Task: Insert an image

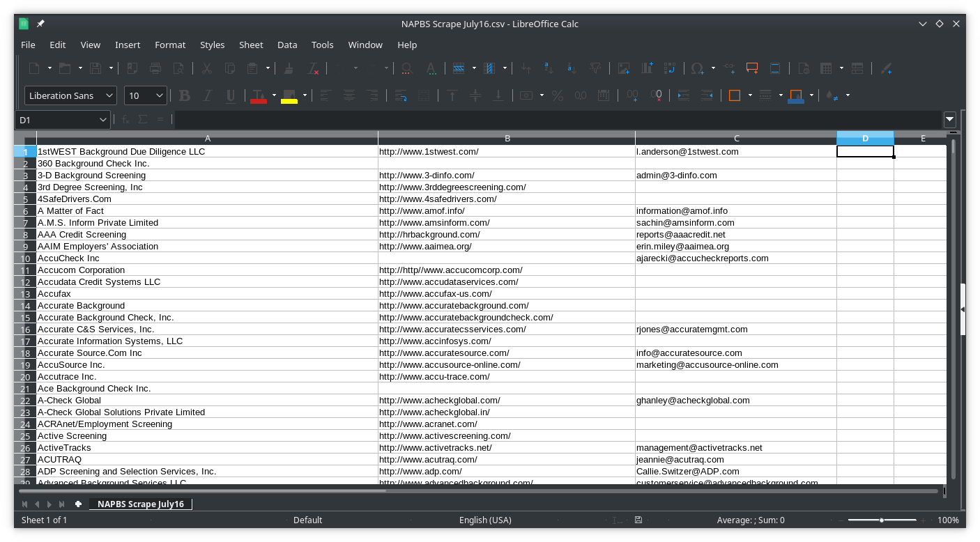Action: (624, 68)
